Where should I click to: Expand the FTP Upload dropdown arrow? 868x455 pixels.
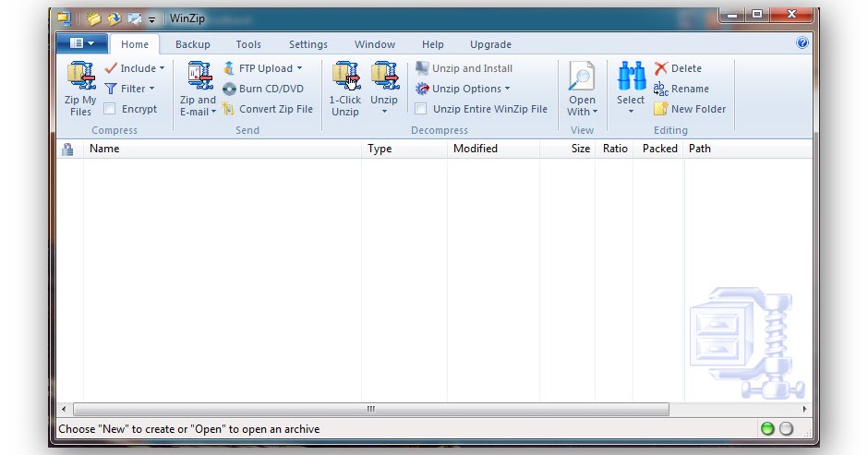coord(299,68)
